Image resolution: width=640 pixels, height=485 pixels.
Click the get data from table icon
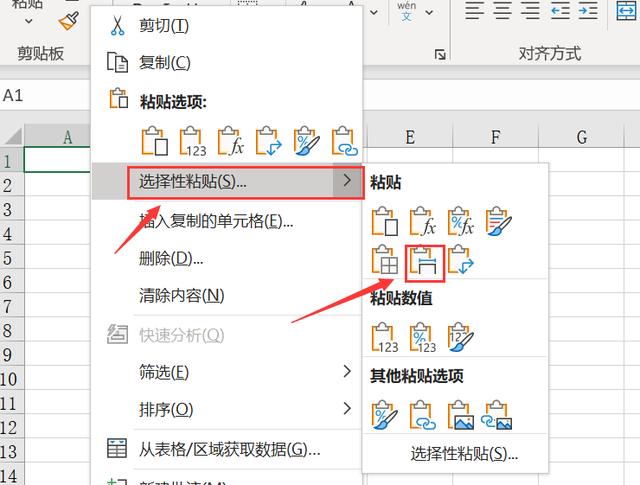pos(117,448)
